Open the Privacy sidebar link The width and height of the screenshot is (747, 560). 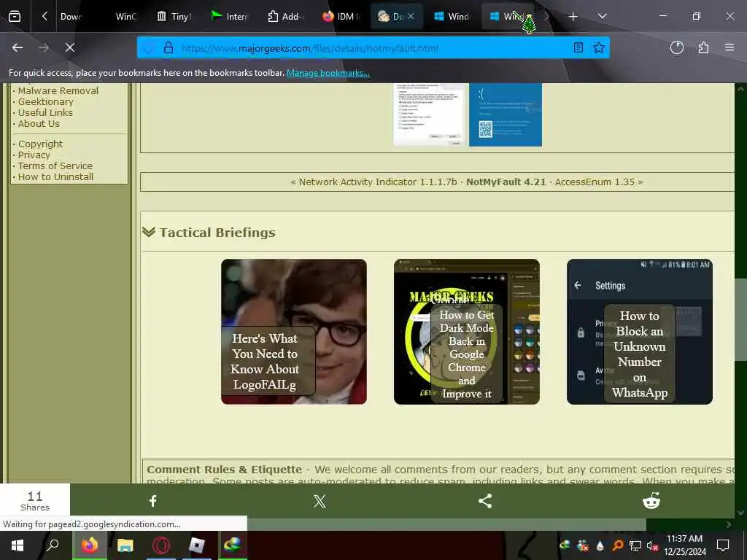[x=34, y=155]
